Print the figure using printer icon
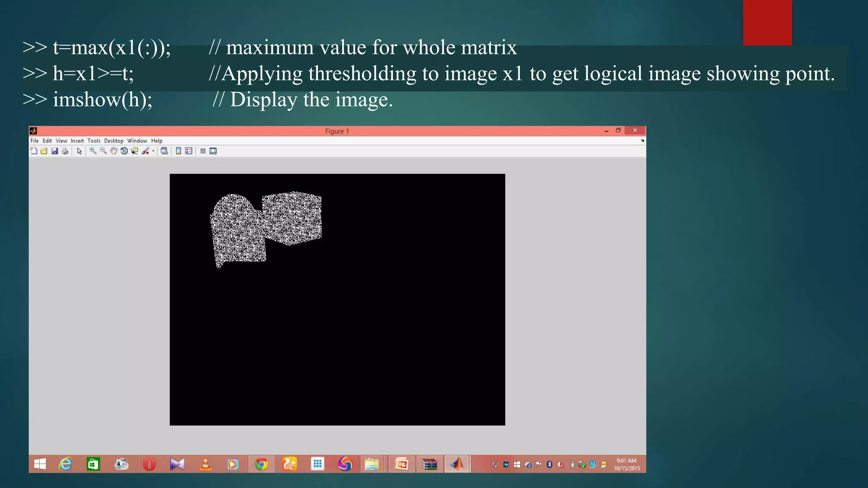Image resolution: width=868 pixels, height=488 pixels. [x=65, y=151]
